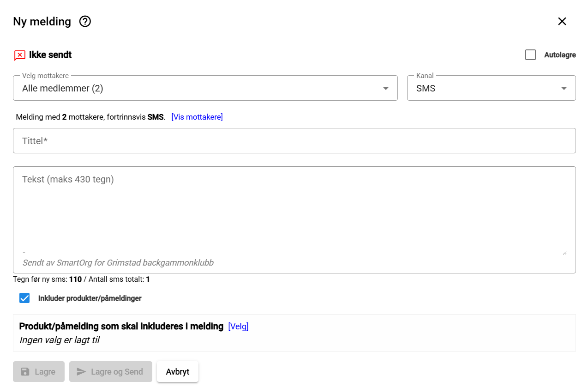This screenshot has height=388, width=588.
Task: Click the Autolagre label text
Action: (560, 55)
